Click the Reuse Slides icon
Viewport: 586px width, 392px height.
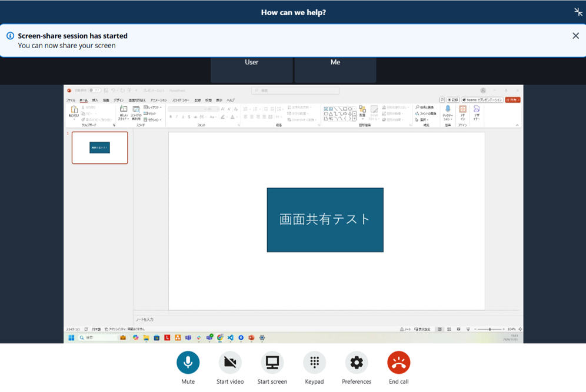(x=136, y=109)
